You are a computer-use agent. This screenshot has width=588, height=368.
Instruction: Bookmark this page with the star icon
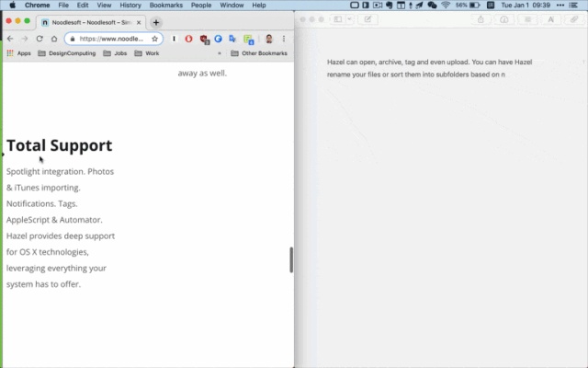154,39
